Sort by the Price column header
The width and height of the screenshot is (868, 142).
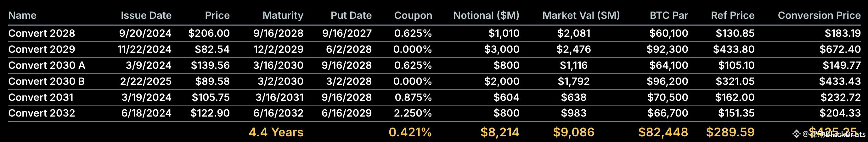tap(217, 15)
